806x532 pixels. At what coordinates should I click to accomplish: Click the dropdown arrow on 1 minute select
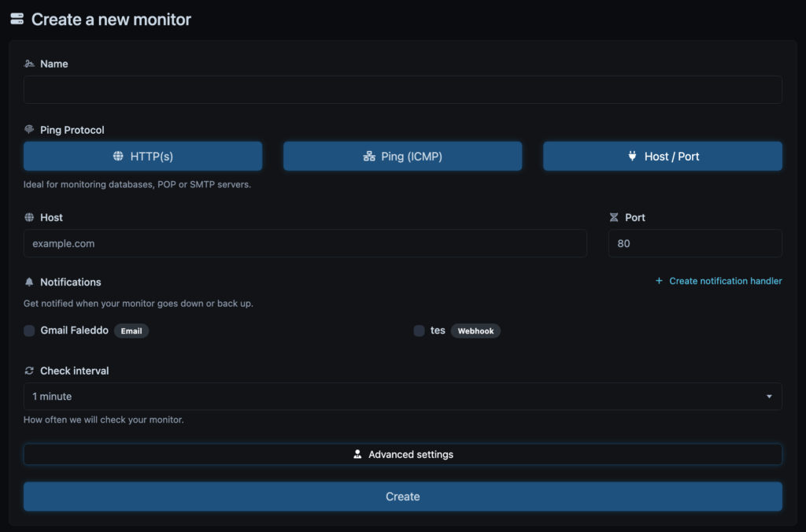[769, 397]
